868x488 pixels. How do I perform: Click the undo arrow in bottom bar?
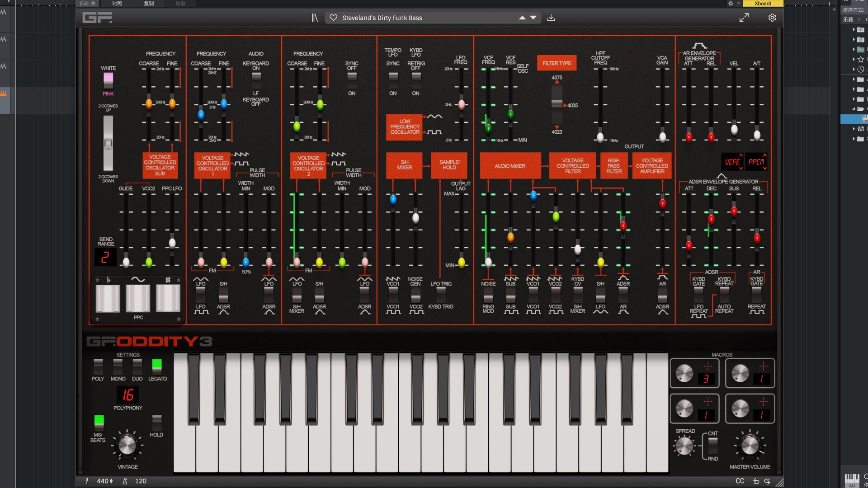point(756,481)
